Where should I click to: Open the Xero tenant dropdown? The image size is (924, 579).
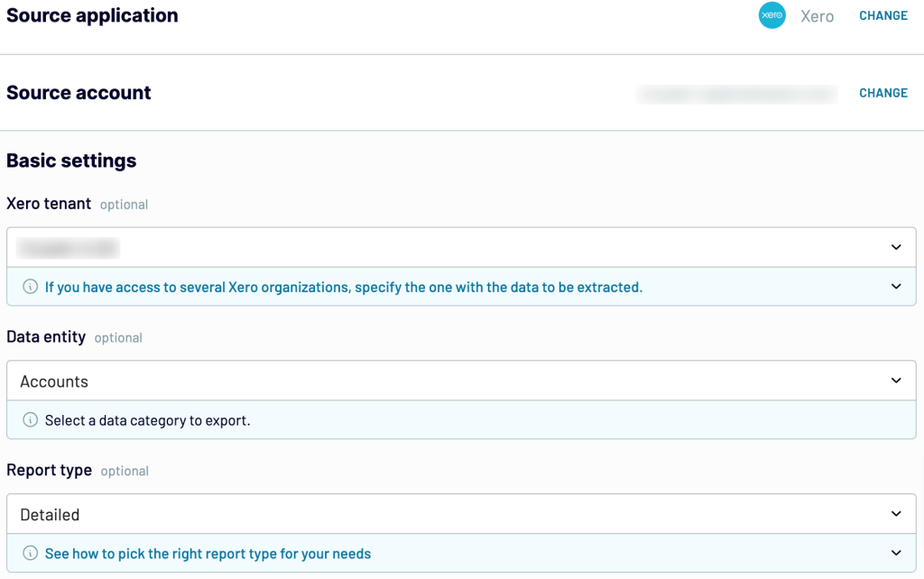[896, 246]
